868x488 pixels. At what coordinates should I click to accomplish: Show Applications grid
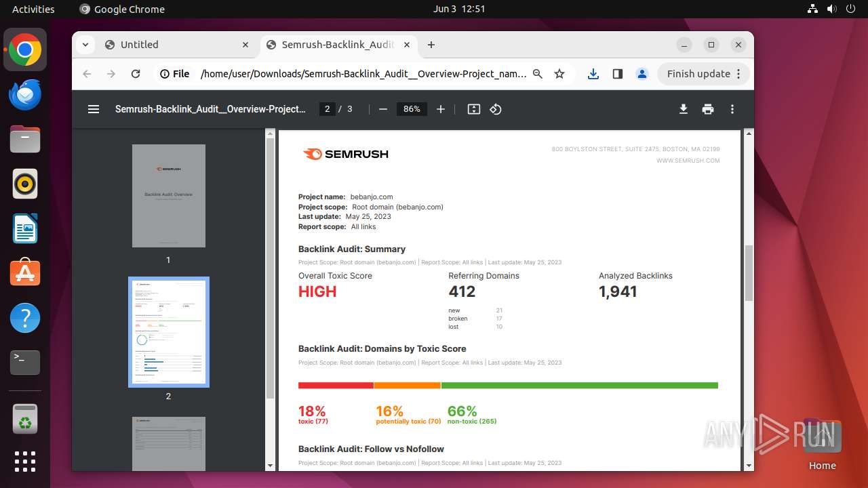coord(25,462)
